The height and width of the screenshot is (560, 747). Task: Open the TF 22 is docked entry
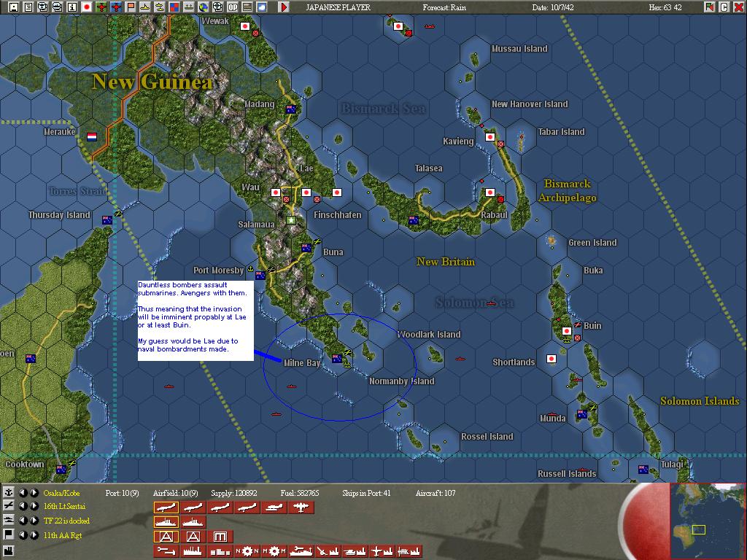(67, 520)
